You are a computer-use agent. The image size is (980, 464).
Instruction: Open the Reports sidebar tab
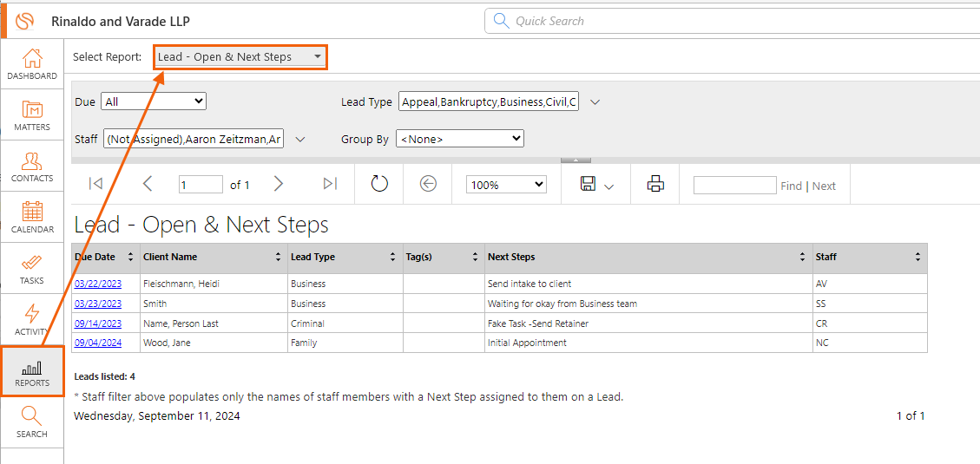pos(32,371)
